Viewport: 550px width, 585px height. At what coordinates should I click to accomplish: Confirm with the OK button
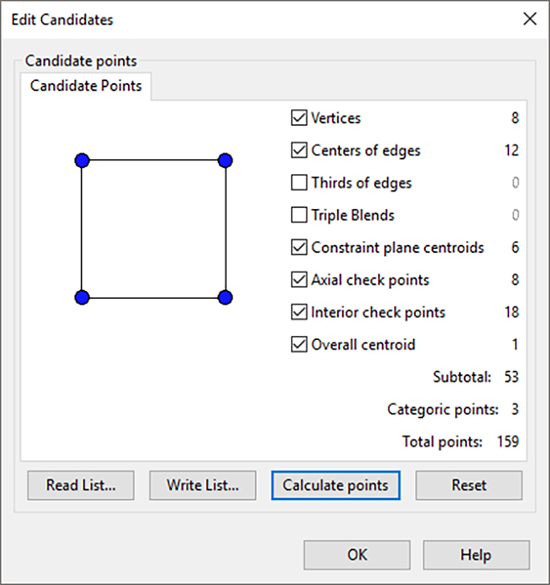(357, 555)
